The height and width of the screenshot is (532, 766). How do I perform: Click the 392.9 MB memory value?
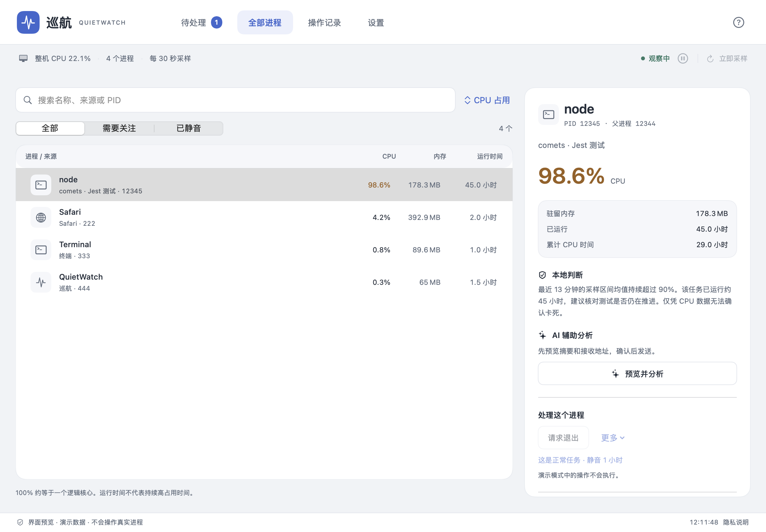click(424, 217)
